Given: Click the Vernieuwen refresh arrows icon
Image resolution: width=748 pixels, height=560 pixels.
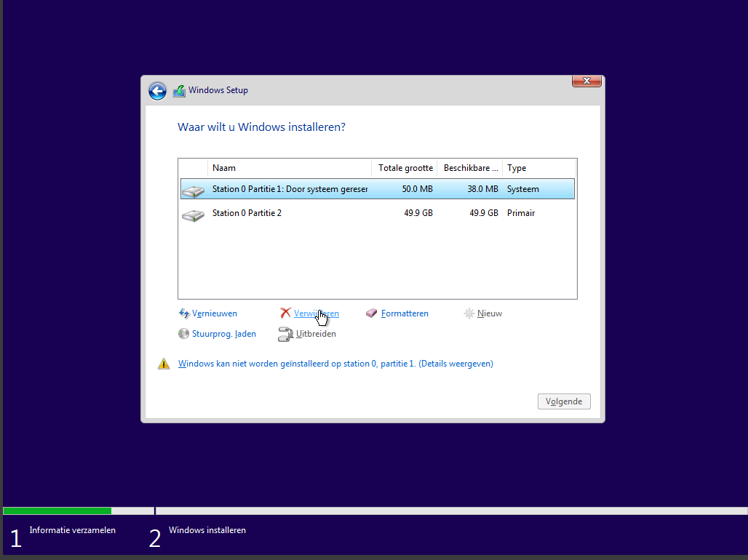Looking at the screenshot, I should point(184,313).
